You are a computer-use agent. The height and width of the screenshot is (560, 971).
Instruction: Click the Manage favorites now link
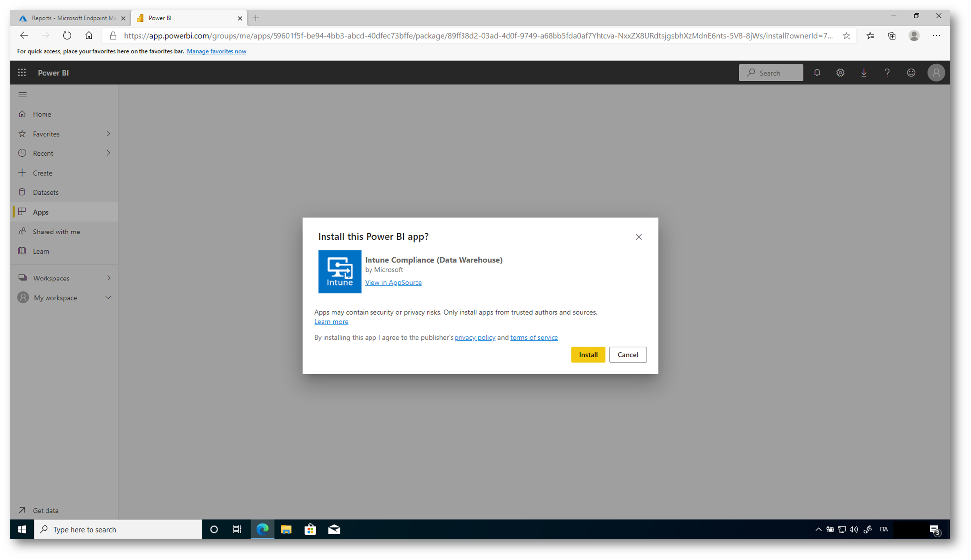(216, 51)
